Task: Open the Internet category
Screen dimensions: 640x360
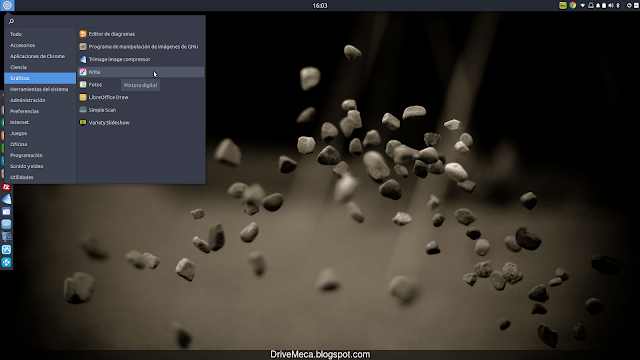Action: coord(40,122)
